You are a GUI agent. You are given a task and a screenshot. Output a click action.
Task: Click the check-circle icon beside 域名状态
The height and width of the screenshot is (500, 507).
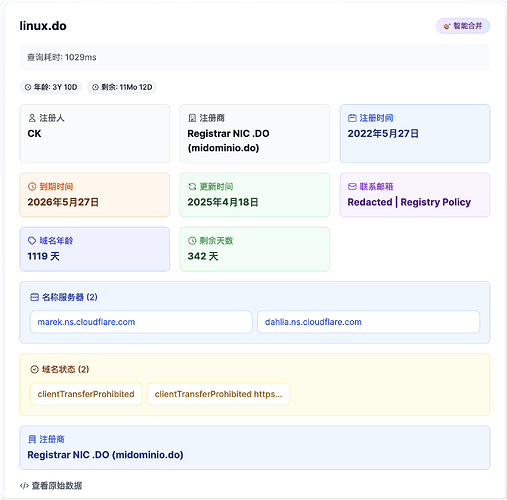point(34,369)
